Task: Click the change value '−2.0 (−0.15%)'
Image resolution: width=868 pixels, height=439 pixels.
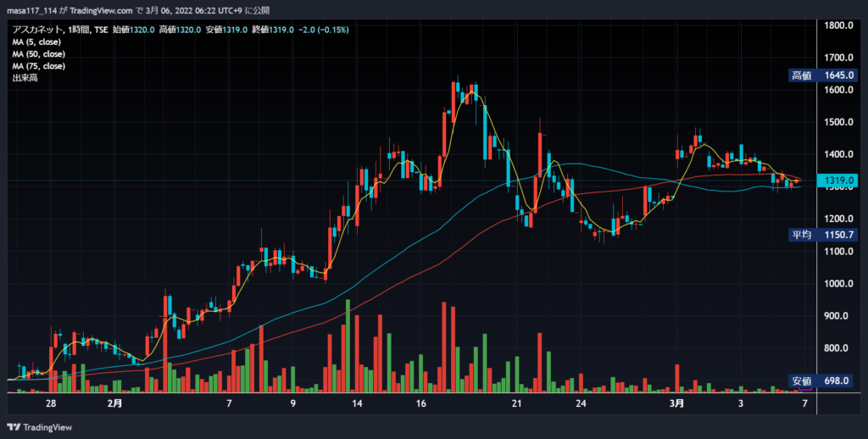Action: point(324,30)
